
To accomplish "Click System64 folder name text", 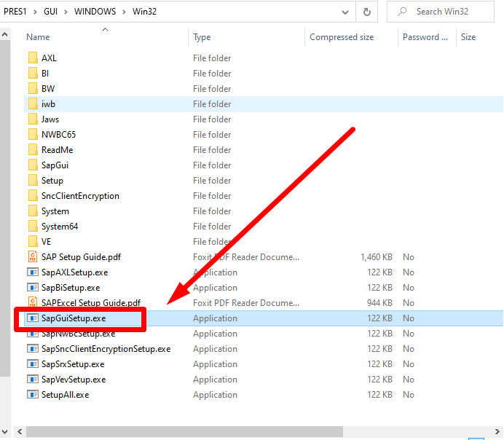I will [60, 227].
